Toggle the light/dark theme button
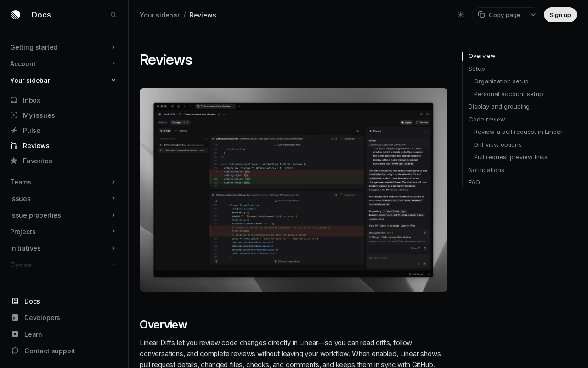The image size is (588, 368). [x=461, y=15]
